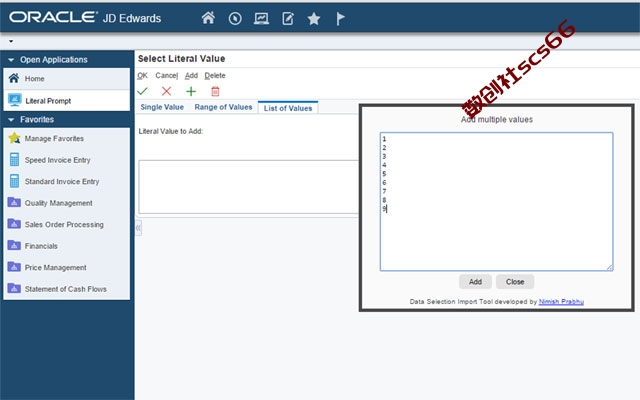Switch to the Single Value tab

coord(162,107)
